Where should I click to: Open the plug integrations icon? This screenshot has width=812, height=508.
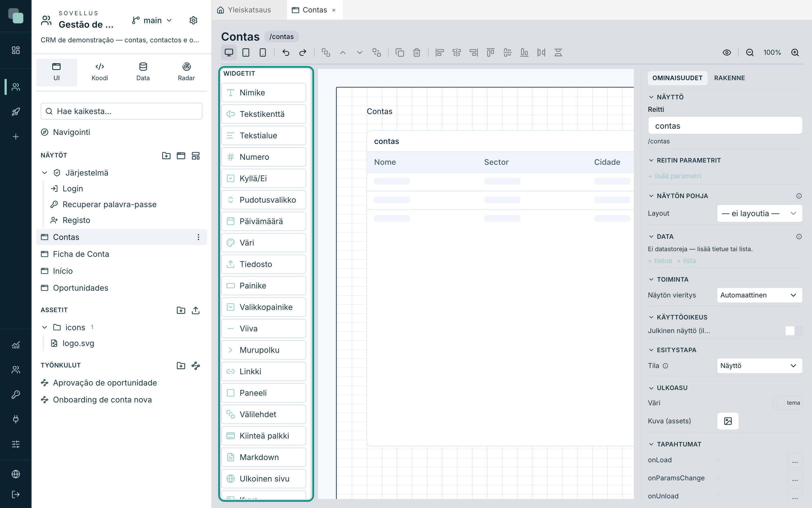[16, 419]
